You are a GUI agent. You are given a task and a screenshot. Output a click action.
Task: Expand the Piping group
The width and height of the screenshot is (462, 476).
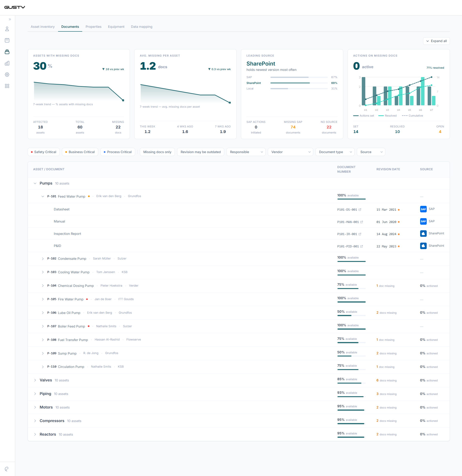tap(35, 394)
